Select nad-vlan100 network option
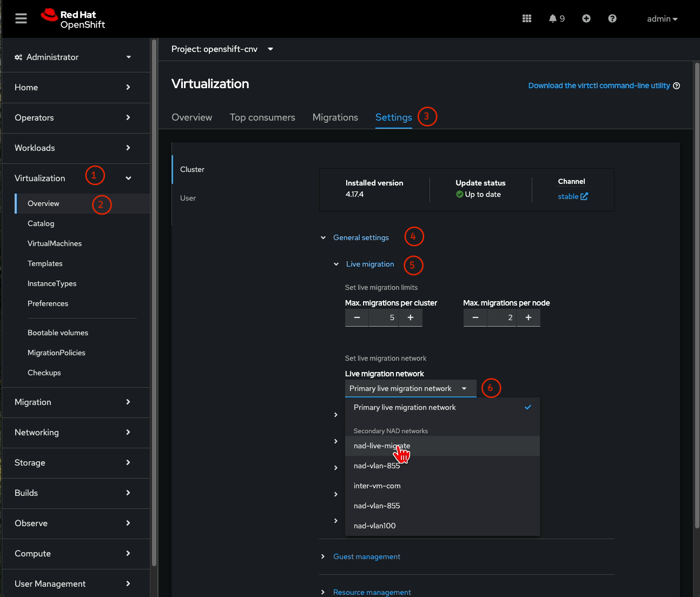 point(374,526)
